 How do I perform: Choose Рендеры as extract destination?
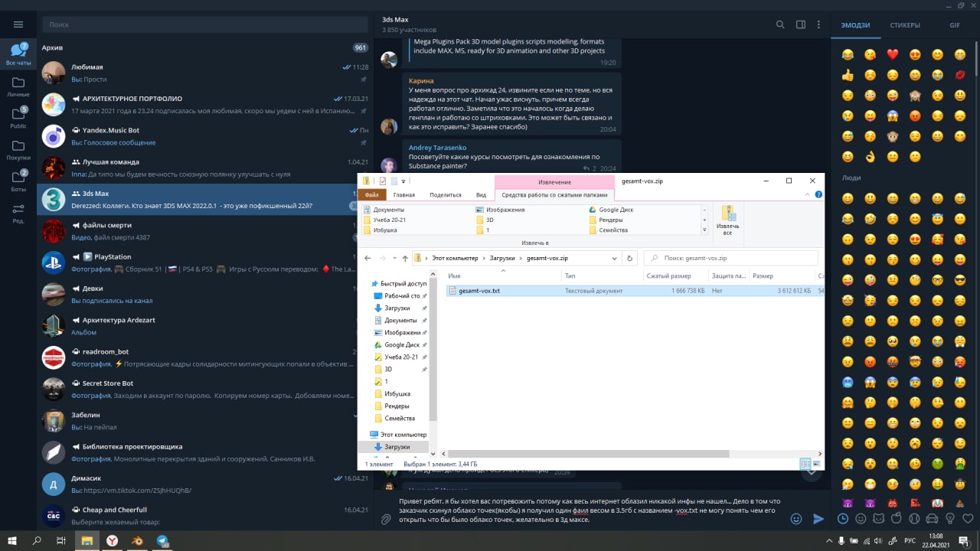[609, 220]
